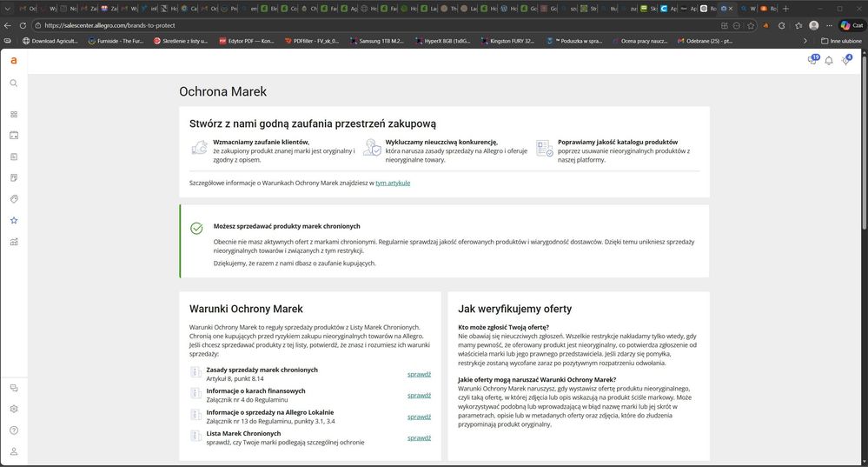
Task: Select the star icon in the sidebar
Action: pyautogui.click(x=13, y=221)
